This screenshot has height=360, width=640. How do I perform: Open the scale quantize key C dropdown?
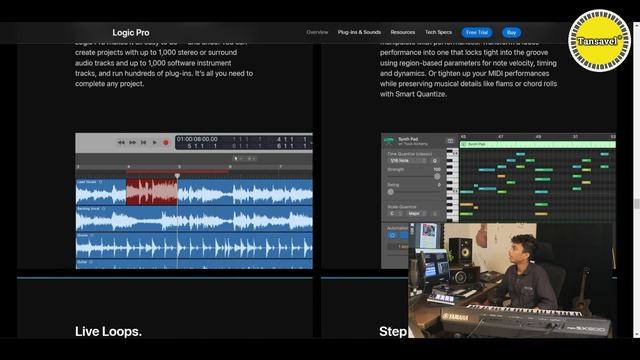point(395,213)
